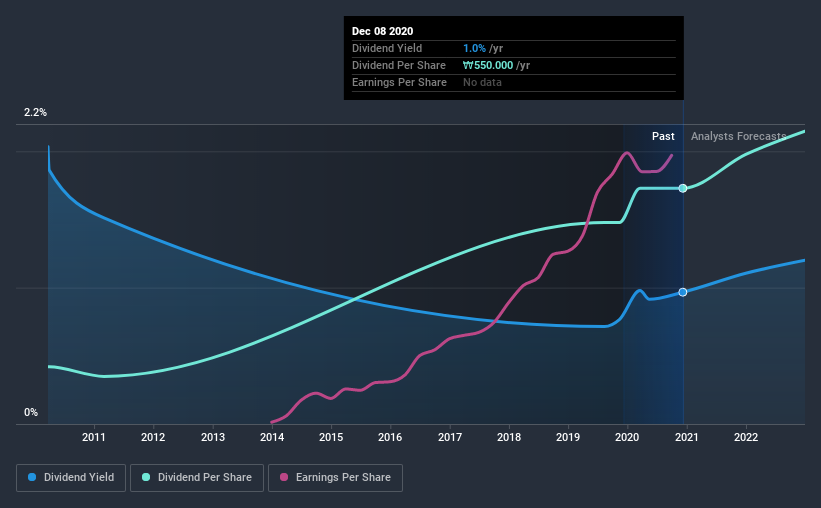Toggle the Earnings Per Share legend button

point(336,478)
